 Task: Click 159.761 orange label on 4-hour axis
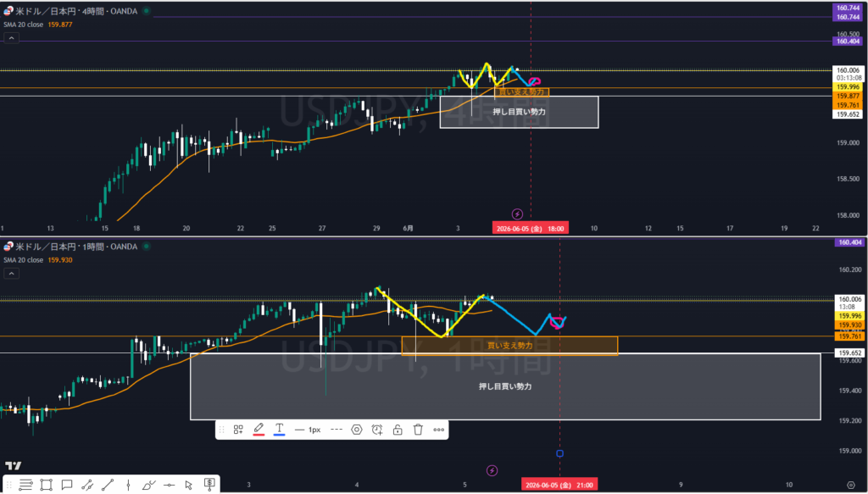tap(848, 105)
